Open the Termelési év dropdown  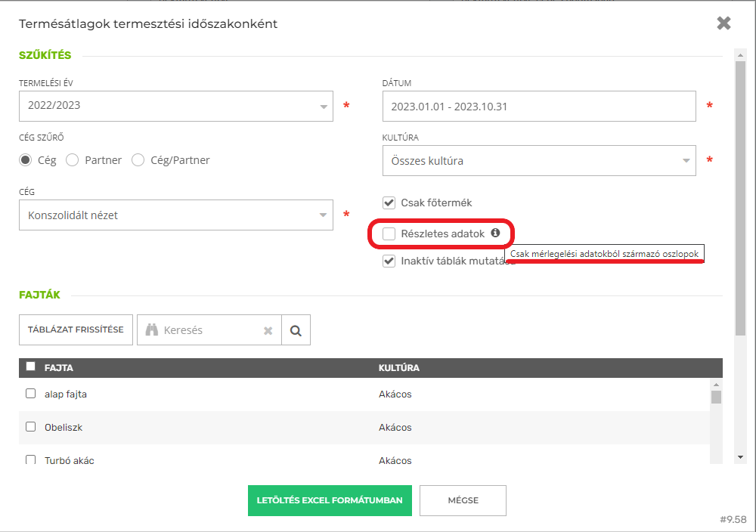175,107
